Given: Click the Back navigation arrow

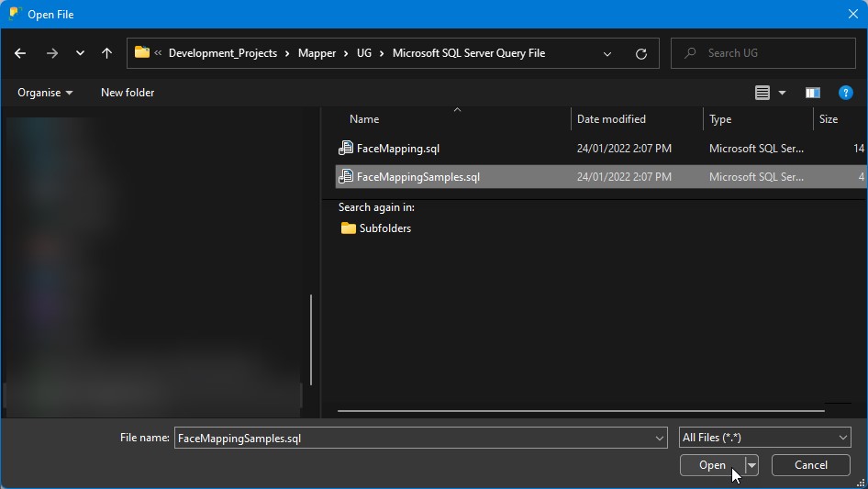Looking at the screenshot, I should [20, 53].
